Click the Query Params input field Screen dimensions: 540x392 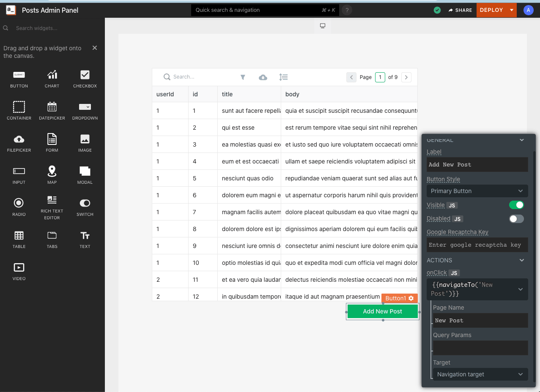[480, 348]
